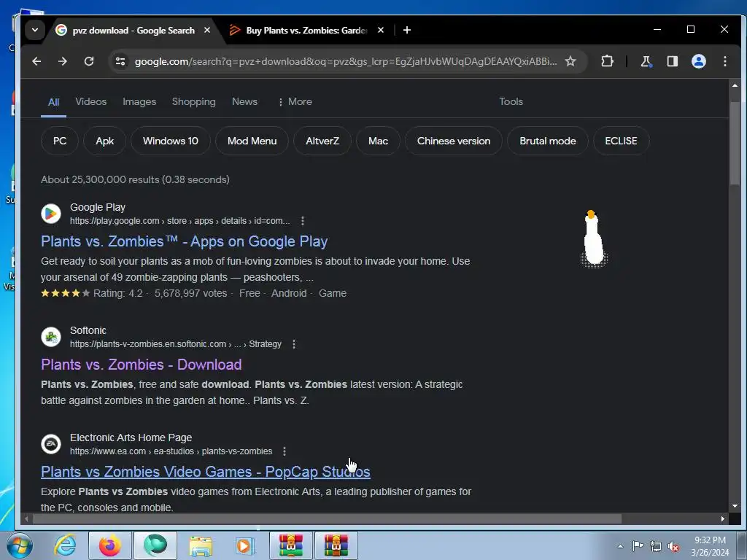The width and height of the screenshot is (747, 560).
Task: Select the All search filter
Action: point(53,102)
